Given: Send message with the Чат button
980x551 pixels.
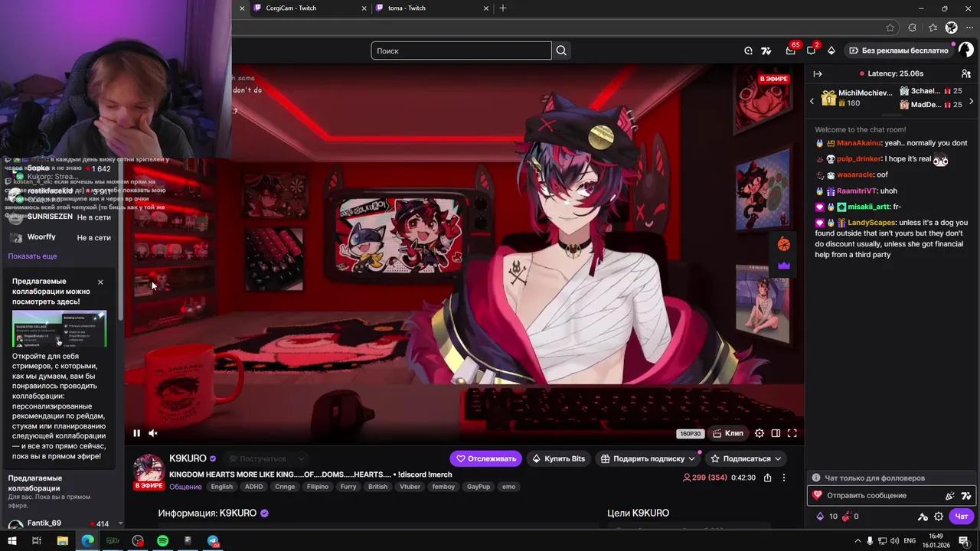Looking at the screenshot, I should (x=962, y=517).
